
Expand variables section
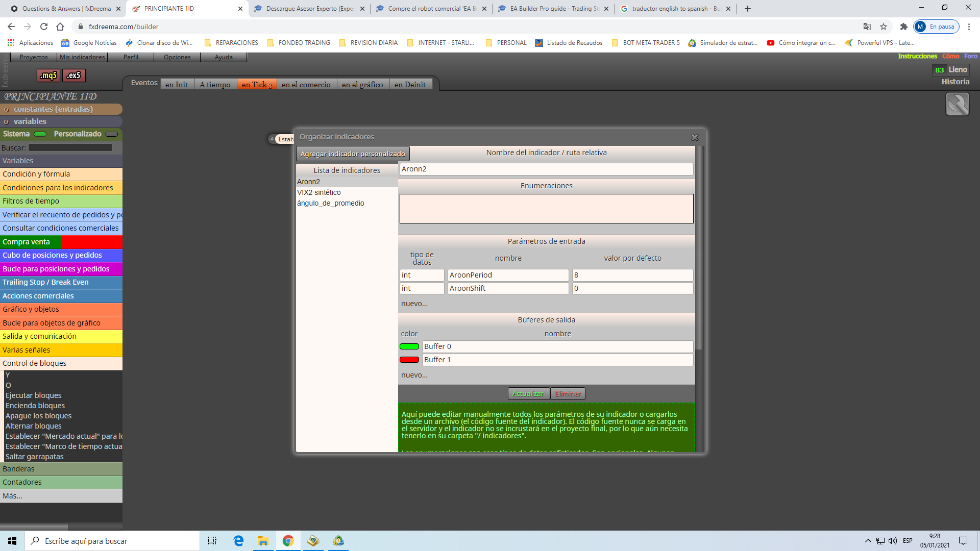pyautogui.click(x=61, y=121)
